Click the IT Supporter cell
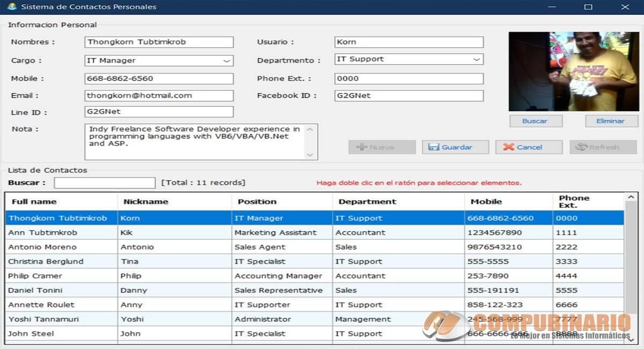The width and height of the screenshot is (644, 349). point(282,305)
